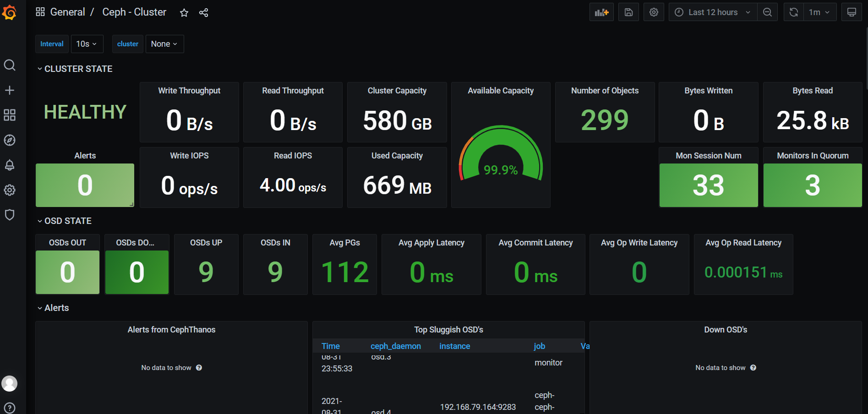Share the dashboard via share icon
The image size is (868, 414).
pos(204,13)
